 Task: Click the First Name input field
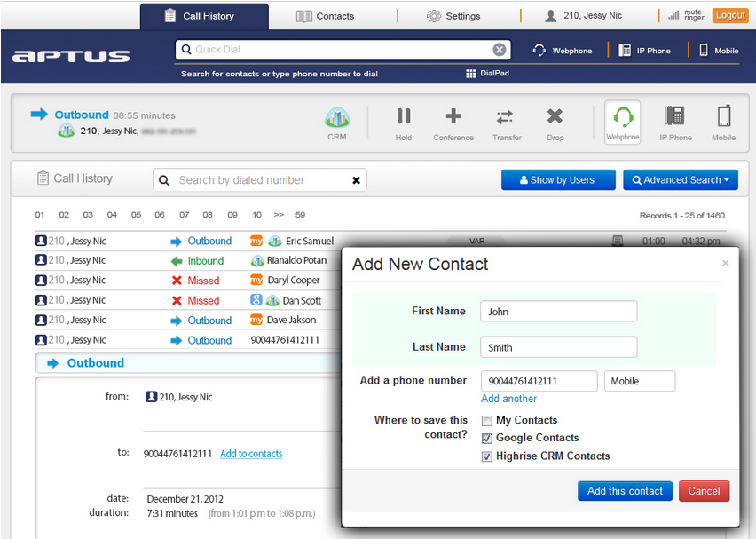coord(558,312)
